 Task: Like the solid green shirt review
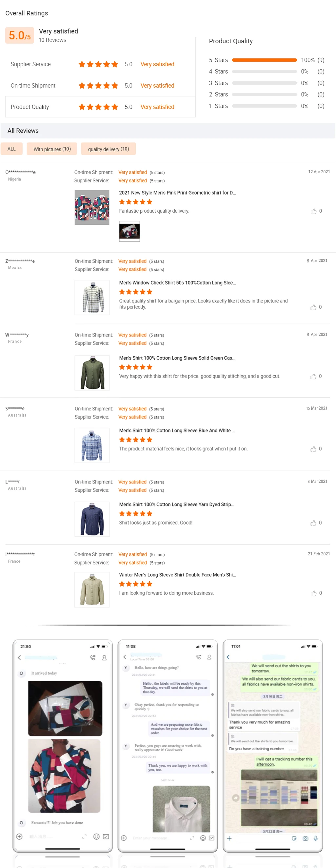coord(313,376)
